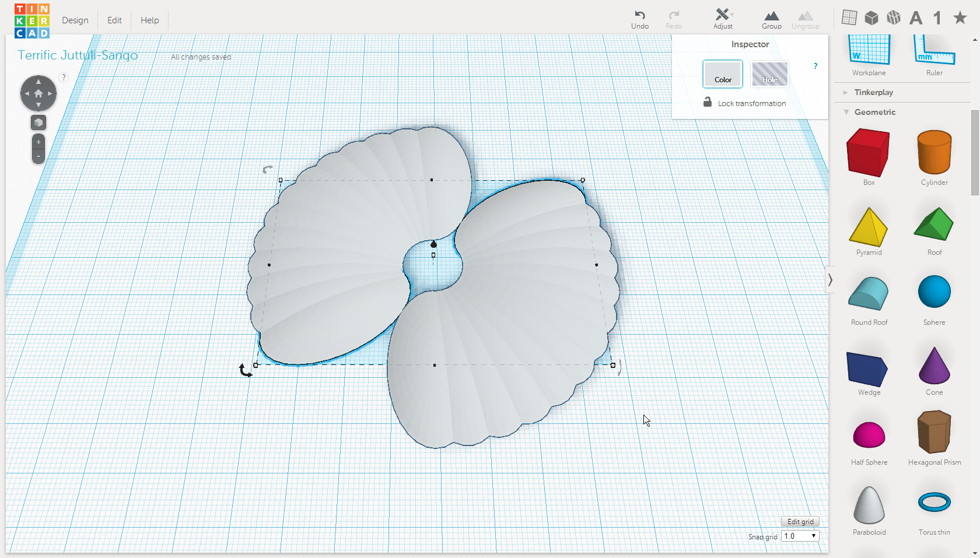The width and height of the screenshot is (980, 558).
Task: Click the Edit grid button
Action: tap(800, 522)
